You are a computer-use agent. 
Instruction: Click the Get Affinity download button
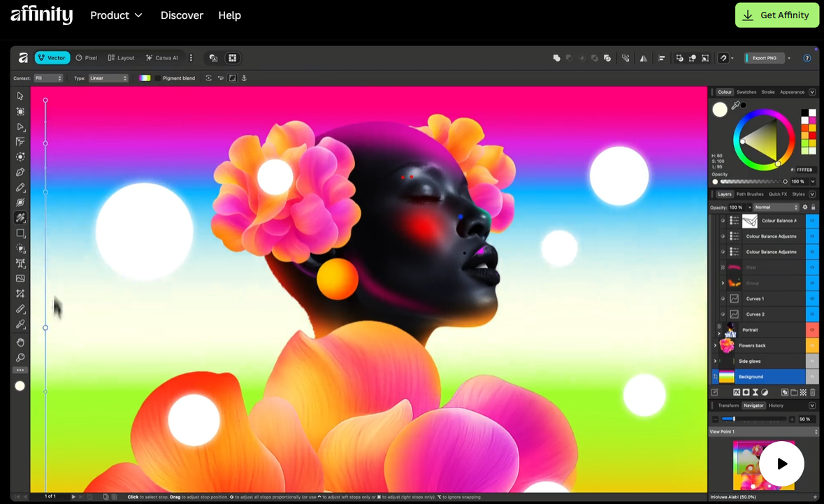[776, 15]
